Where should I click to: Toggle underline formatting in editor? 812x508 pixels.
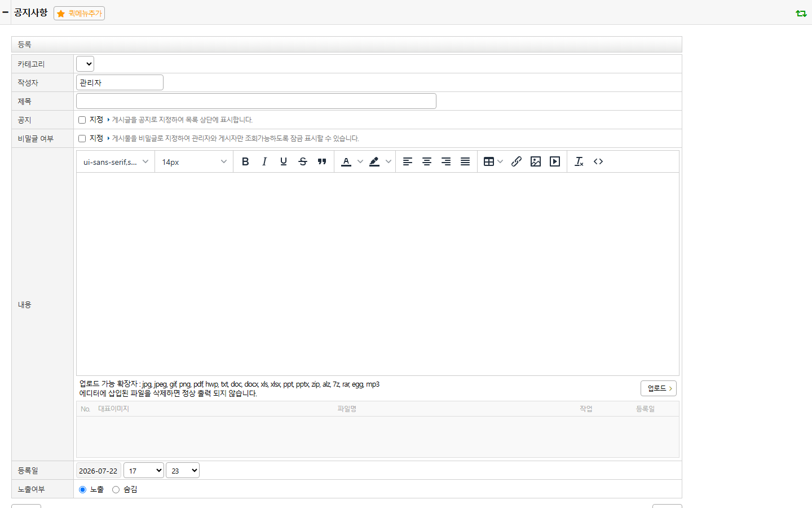[x=284, y=161]
